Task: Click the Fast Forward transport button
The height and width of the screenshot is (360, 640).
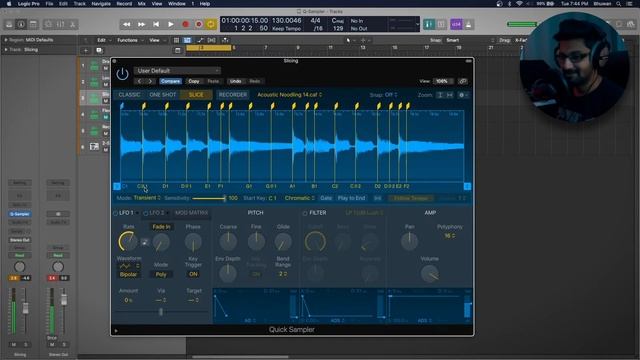Action: pyautogui.click(x=141, y=24)
